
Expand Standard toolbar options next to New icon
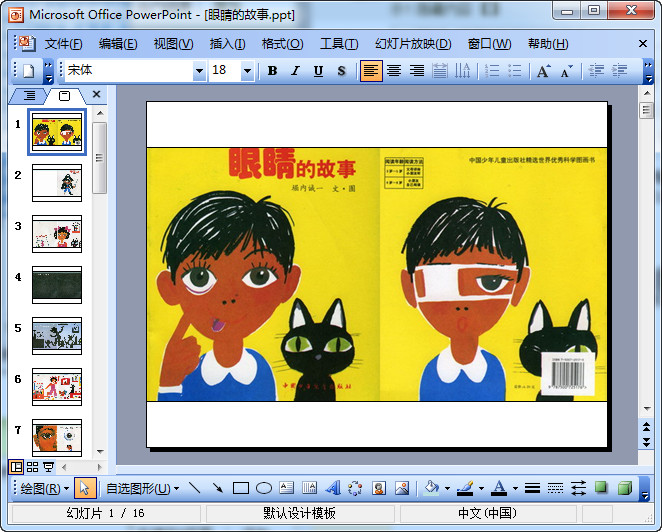pos(49,71)
